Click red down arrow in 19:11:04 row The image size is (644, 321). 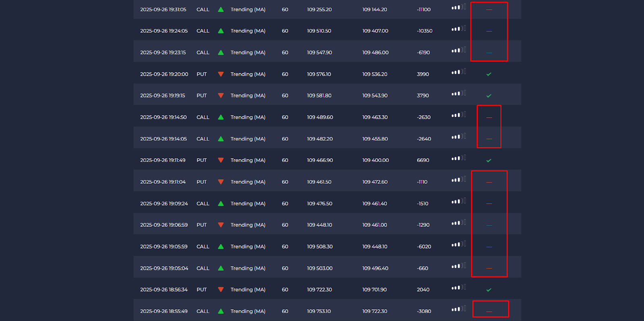point(221,182)
